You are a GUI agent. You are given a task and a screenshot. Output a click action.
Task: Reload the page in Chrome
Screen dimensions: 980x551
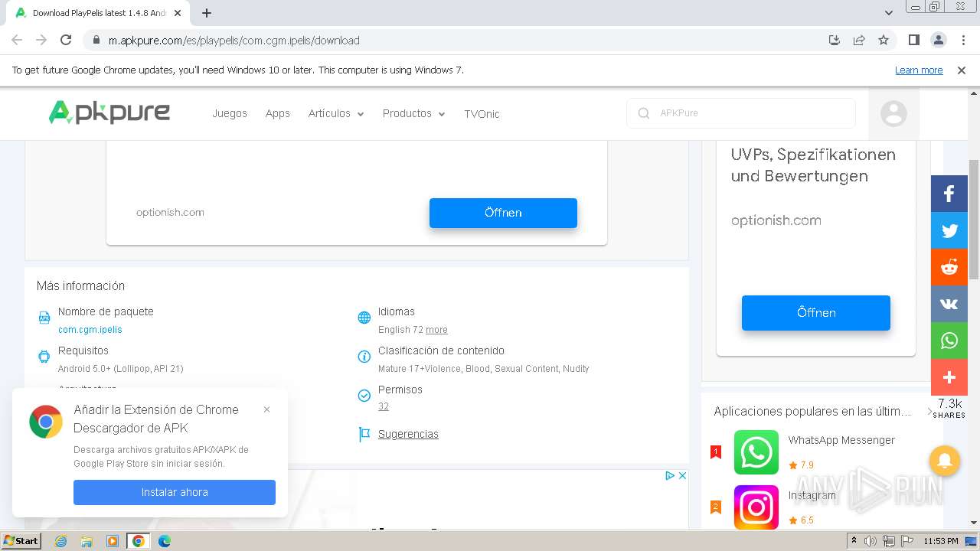[x=66, y=40]
